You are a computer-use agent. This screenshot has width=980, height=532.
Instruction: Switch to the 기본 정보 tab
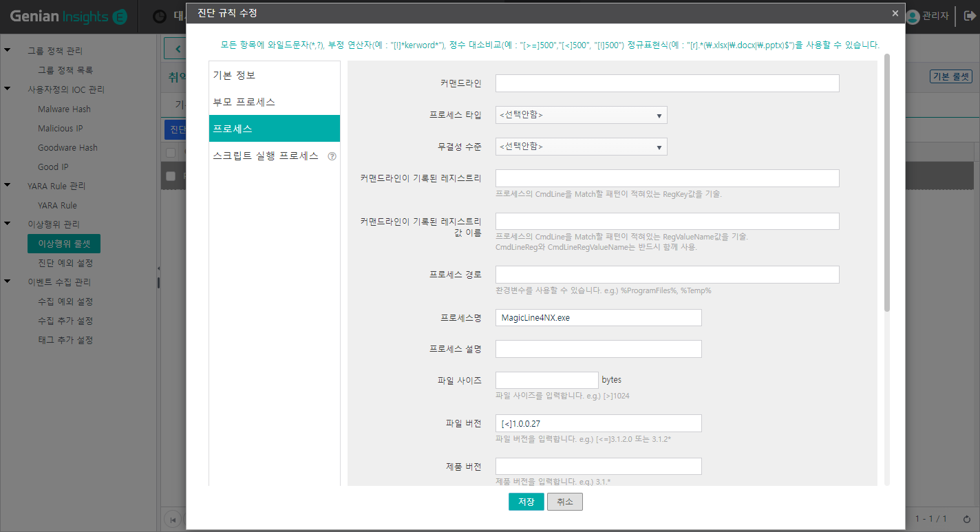click(x=274, y=75)
